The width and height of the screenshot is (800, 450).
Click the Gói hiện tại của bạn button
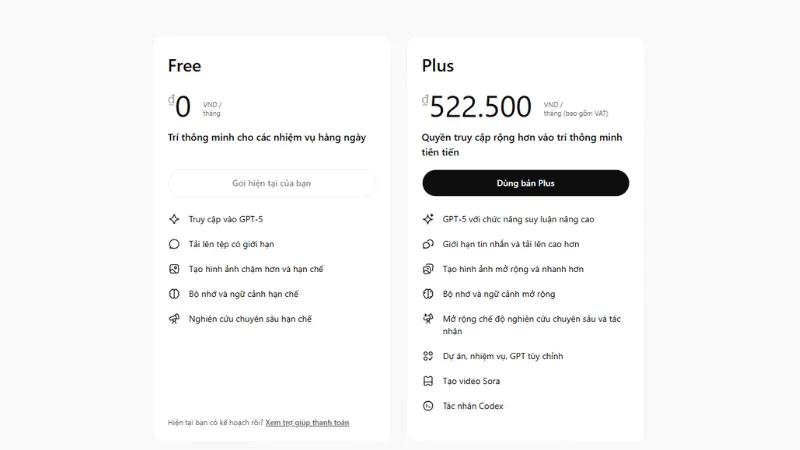click(x=272, y=183)
